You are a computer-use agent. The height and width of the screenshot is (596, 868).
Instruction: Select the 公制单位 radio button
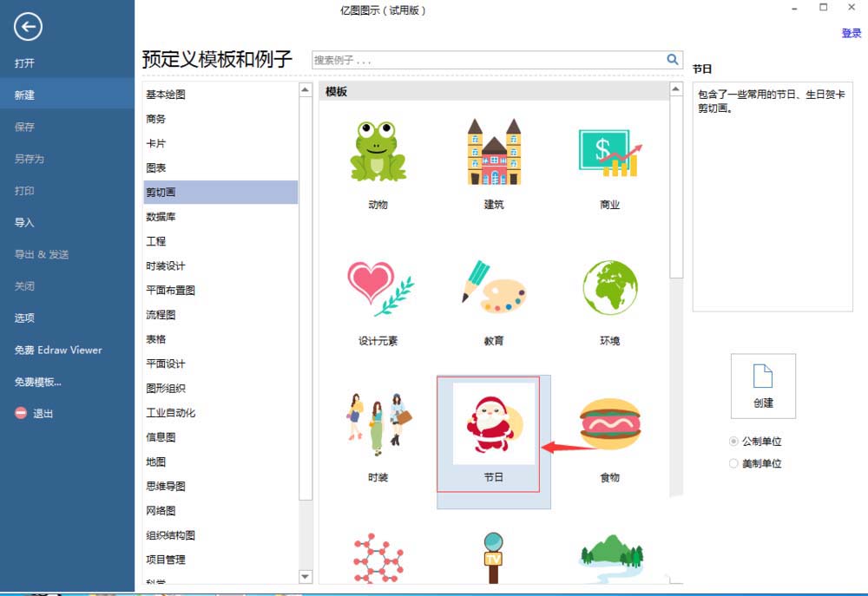pyautogui.click(x=733, y=441)
